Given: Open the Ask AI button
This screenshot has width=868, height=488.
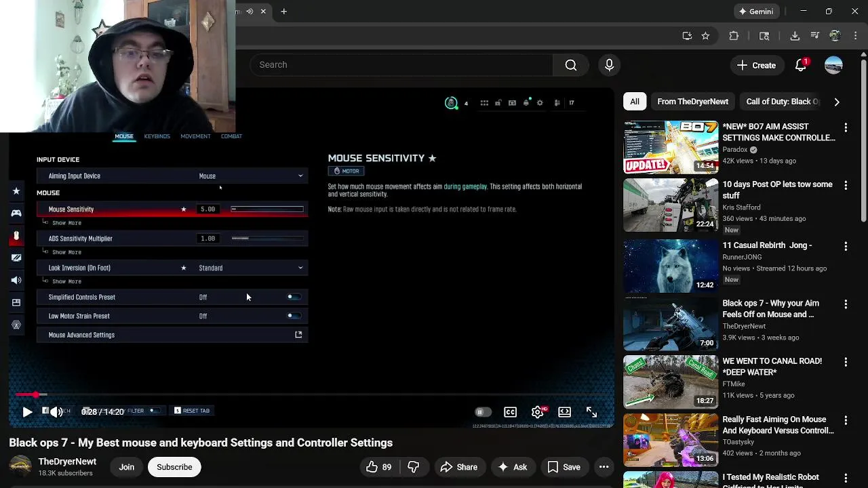Looking at the screenshot, I should point(512,467).
